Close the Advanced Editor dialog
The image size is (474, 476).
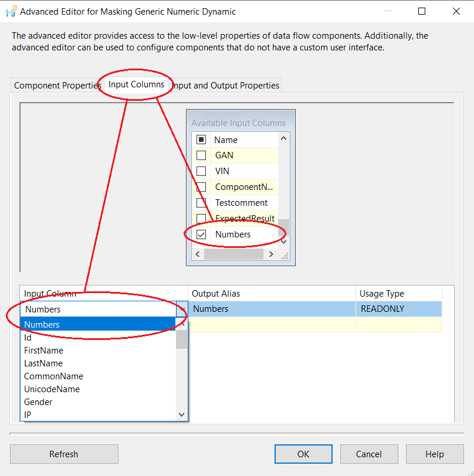tap(456, 12)
